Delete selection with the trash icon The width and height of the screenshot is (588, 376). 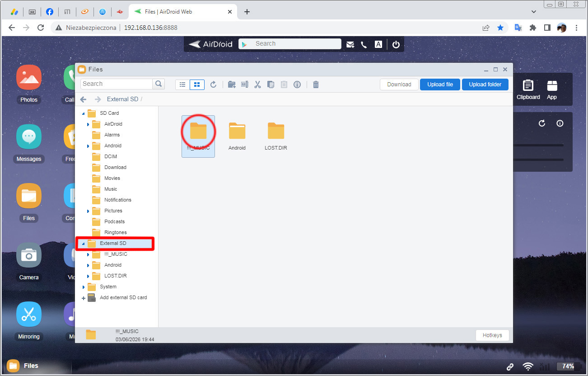[x=316, y=85]
